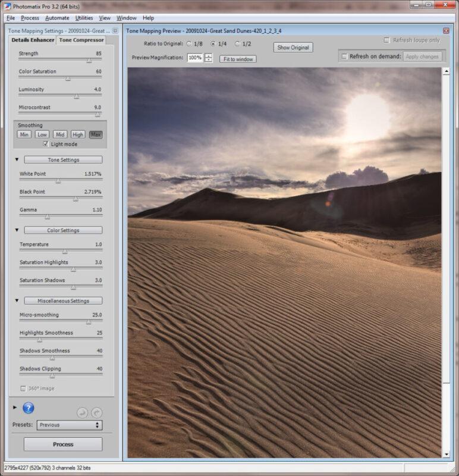Enable the Light mode checkbox

point(46,144)
